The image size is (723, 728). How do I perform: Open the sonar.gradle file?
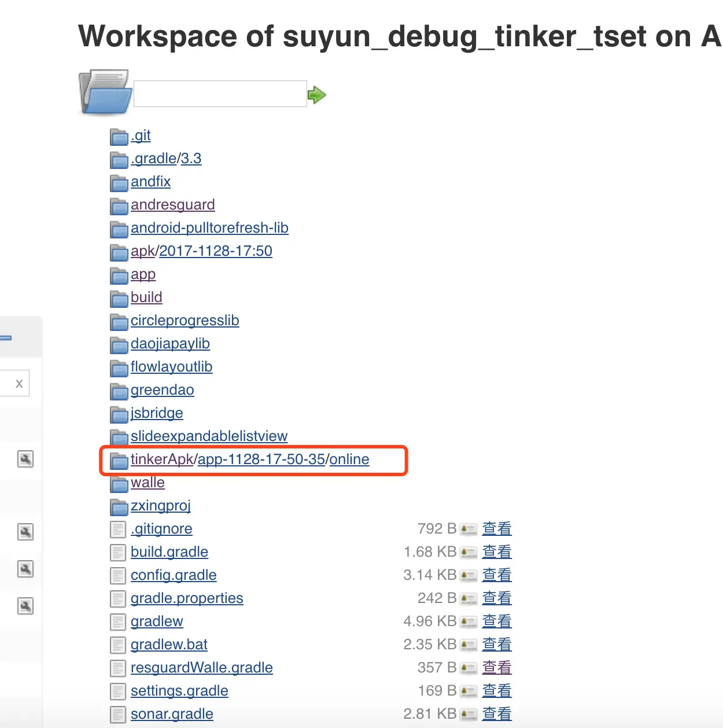click(172, 714)
